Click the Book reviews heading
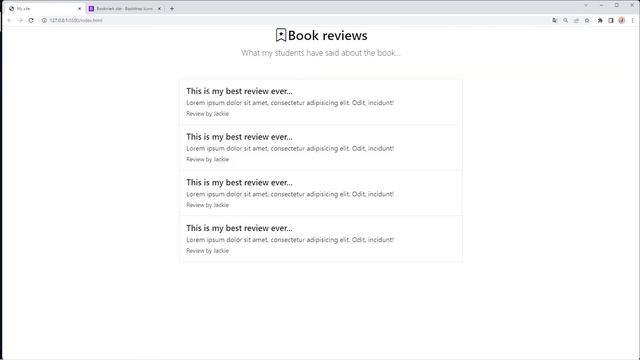The image size is (640, 360). click(327, 36)
